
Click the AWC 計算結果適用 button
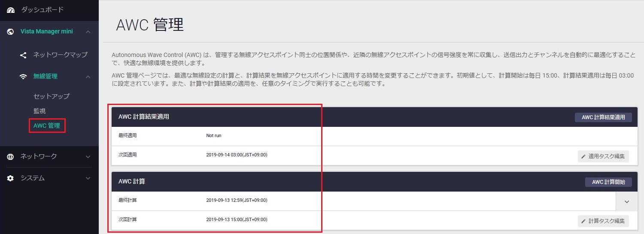click(x=603, y=117)
